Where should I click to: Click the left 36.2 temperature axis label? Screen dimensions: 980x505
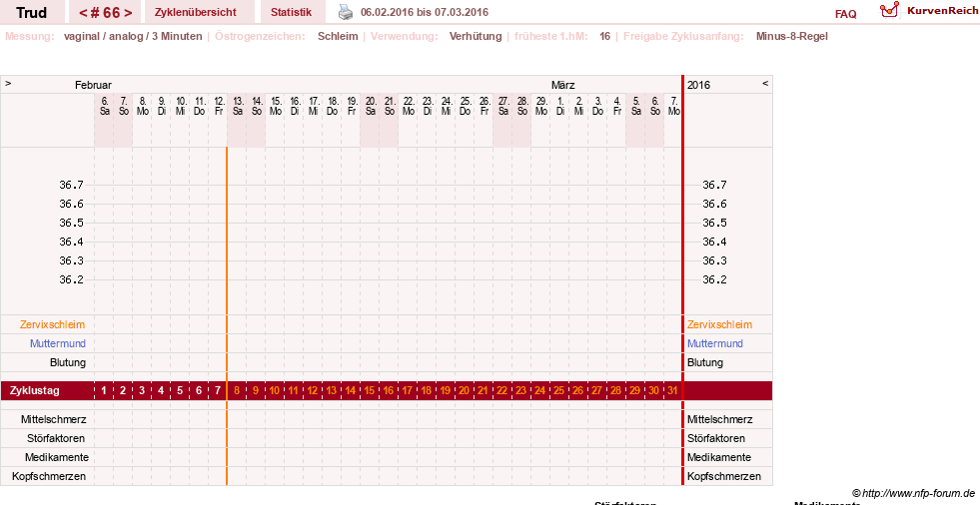(71, 279)
